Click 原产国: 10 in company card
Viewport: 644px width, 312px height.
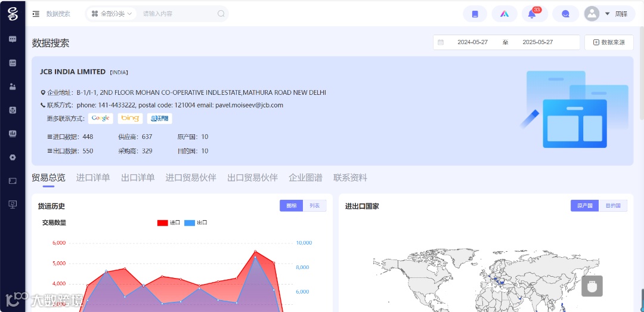[x=193, y=137]
